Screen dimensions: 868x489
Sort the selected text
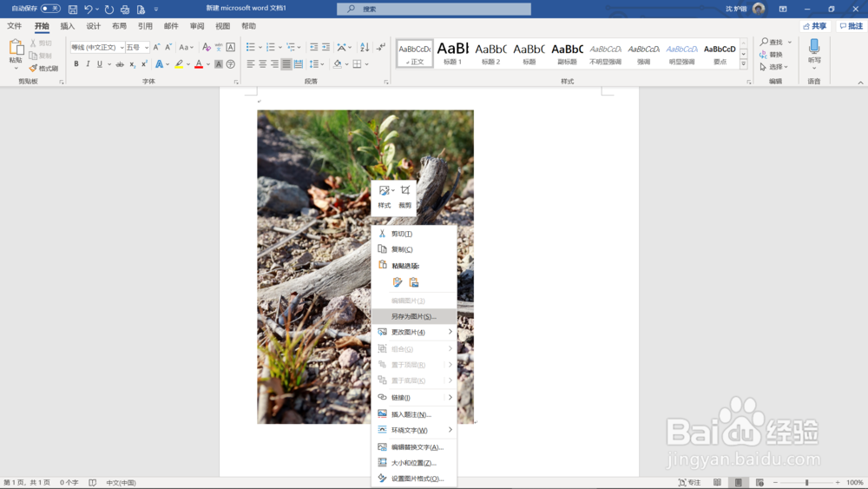(x=365, y=47)
